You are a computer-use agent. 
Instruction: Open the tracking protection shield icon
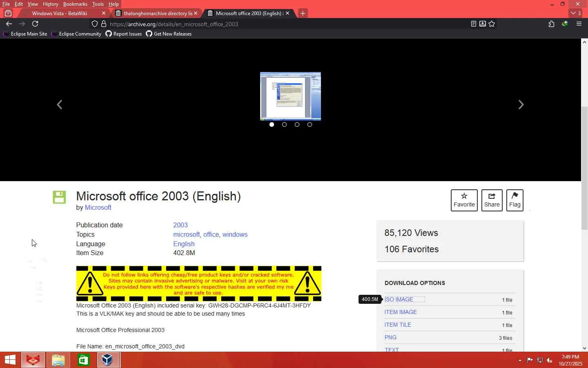click(x=95, y=24)
